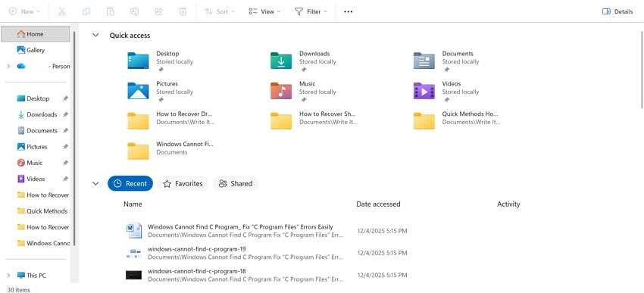
Task: Click the navigation pane vertical scrollbar
Action: pos(74,139)
